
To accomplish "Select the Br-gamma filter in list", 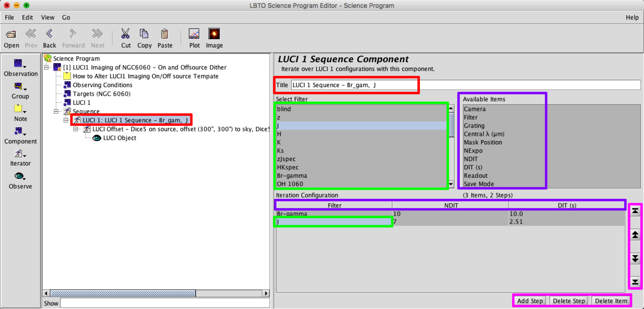I will point(362,176).
